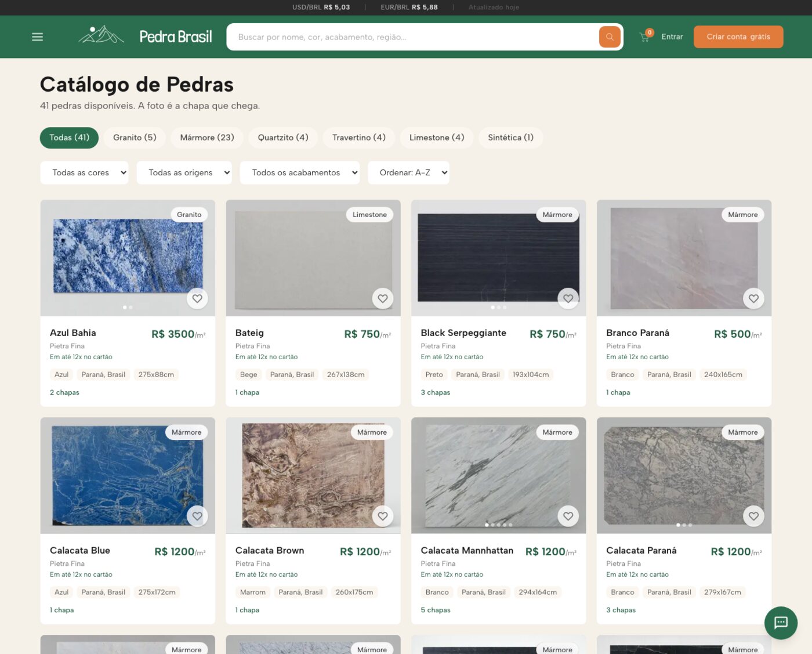The image size is (812, 654).
Task: Click the Bege color tag on Bateig
Action: (x=248, y=375)
